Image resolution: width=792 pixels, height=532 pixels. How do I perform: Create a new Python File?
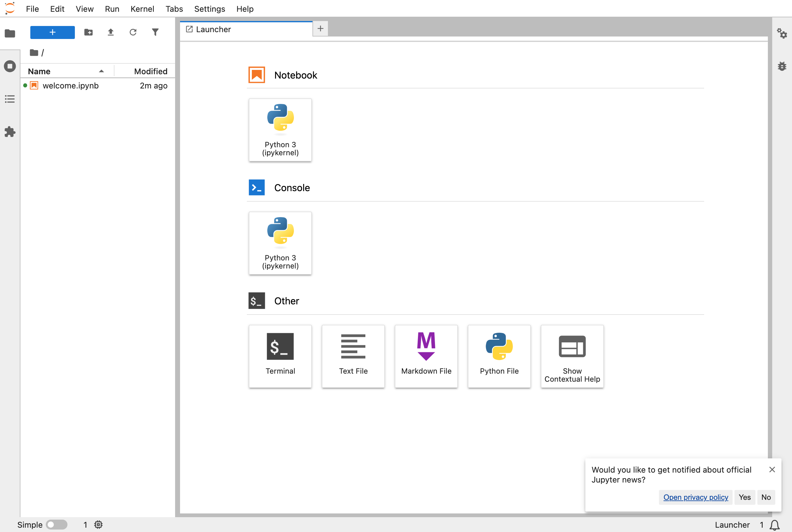point(499,356)
